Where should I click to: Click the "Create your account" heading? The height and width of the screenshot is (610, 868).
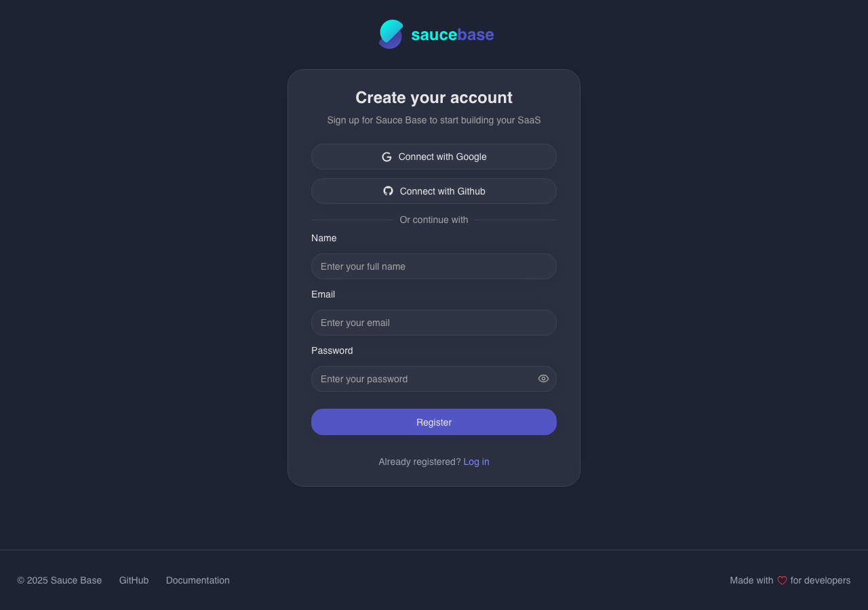(433, 98)
